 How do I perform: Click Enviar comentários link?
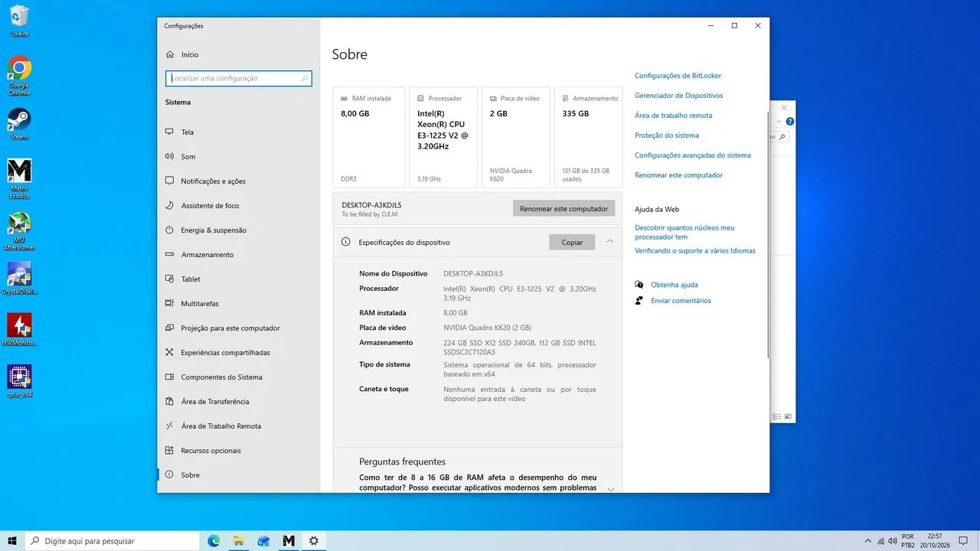tap(681, 301)
